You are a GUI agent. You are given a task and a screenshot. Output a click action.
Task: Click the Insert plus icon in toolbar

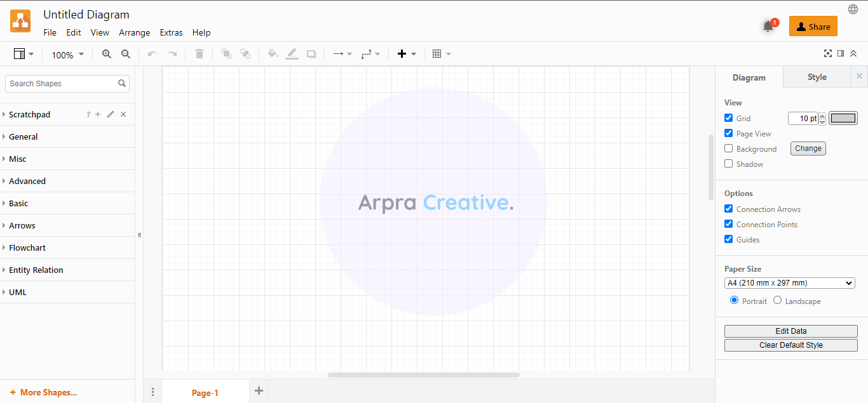tap(402, 55)
